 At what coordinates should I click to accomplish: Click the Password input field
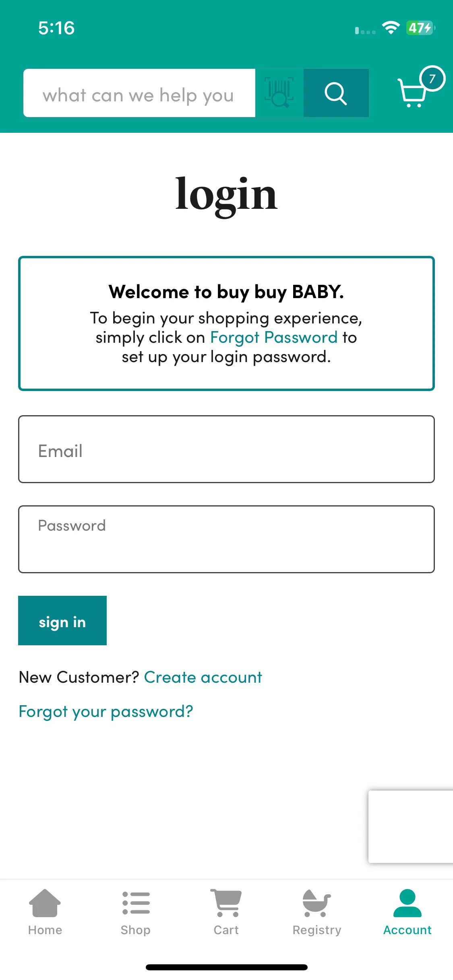pyautogui.click(x=226, y=539)
